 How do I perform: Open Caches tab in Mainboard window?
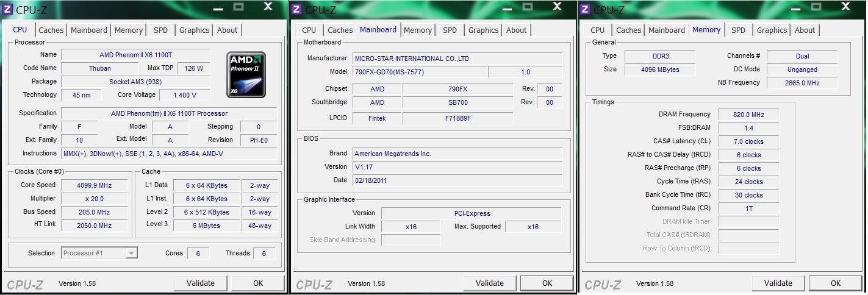(340, 30)
